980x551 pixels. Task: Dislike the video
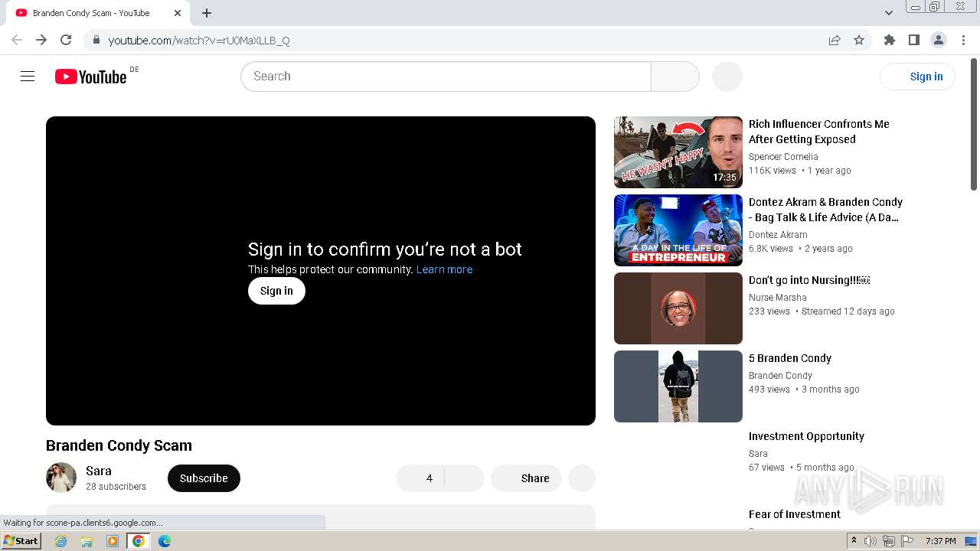(465, 478)
